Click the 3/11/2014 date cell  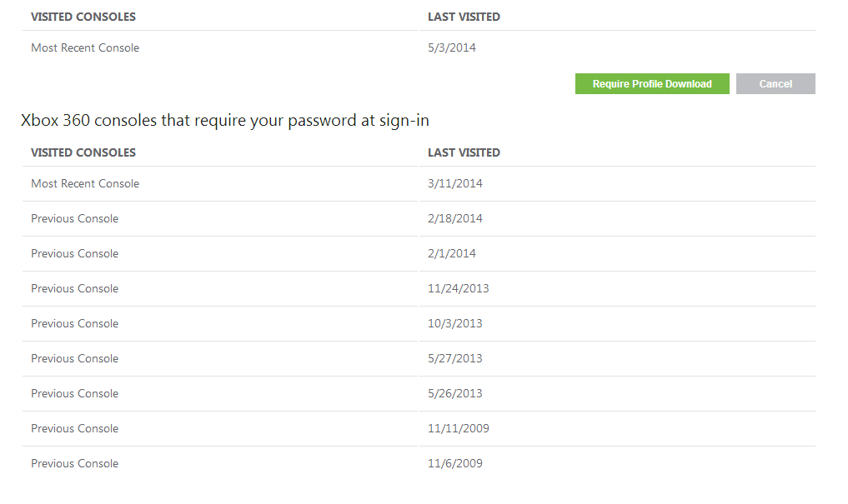(x=454, y=184)
